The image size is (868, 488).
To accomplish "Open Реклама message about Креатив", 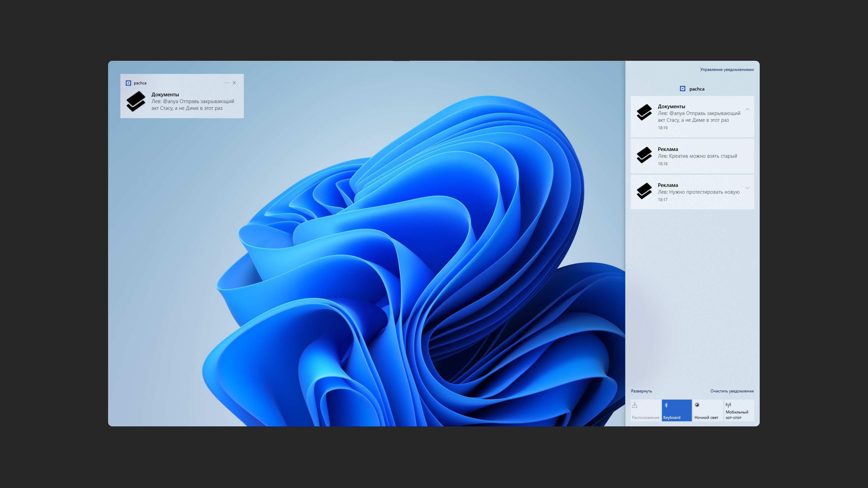I will tap(697, 156).
